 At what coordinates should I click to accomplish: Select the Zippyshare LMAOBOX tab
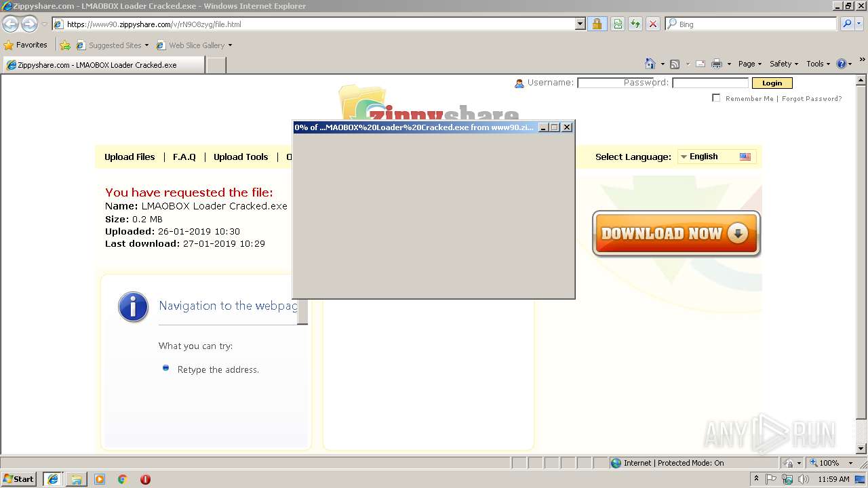(103, 65)
